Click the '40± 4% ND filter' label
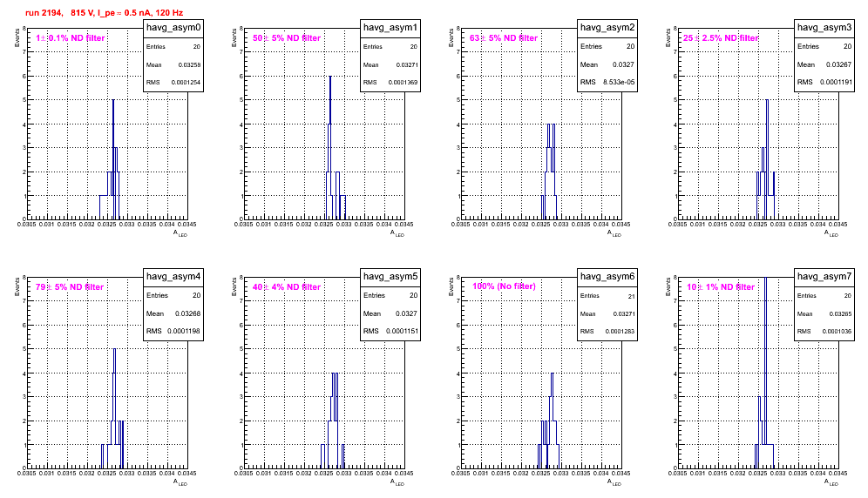Image resolution: width=868 pixels, height=498 pixels. point(287,287)
